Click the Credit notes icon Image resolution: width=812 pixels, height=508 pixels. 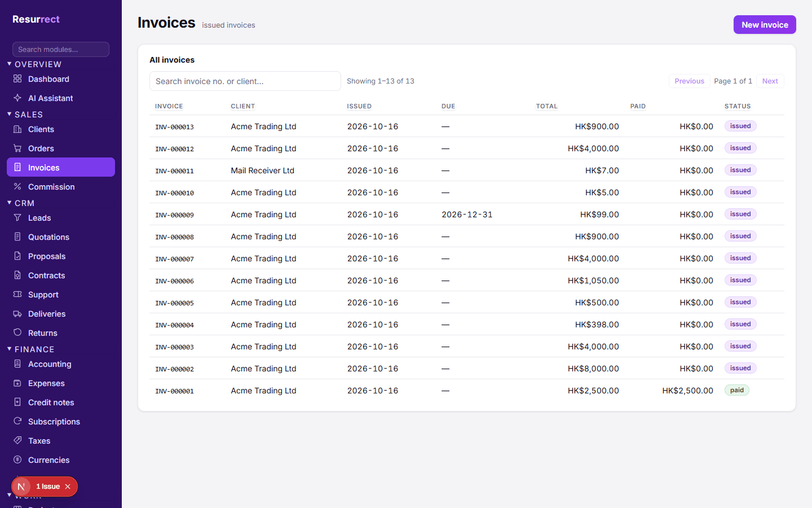[x=17, y=402]
